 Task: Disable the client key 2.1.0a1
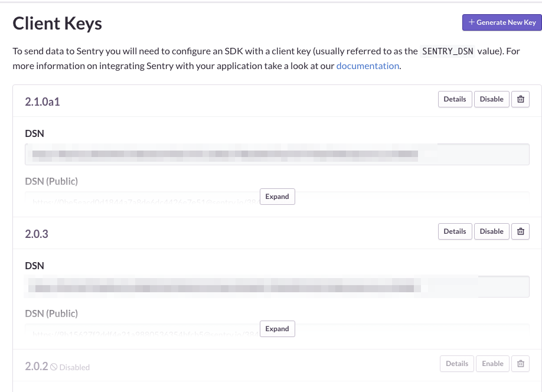(x=491, y=99)
